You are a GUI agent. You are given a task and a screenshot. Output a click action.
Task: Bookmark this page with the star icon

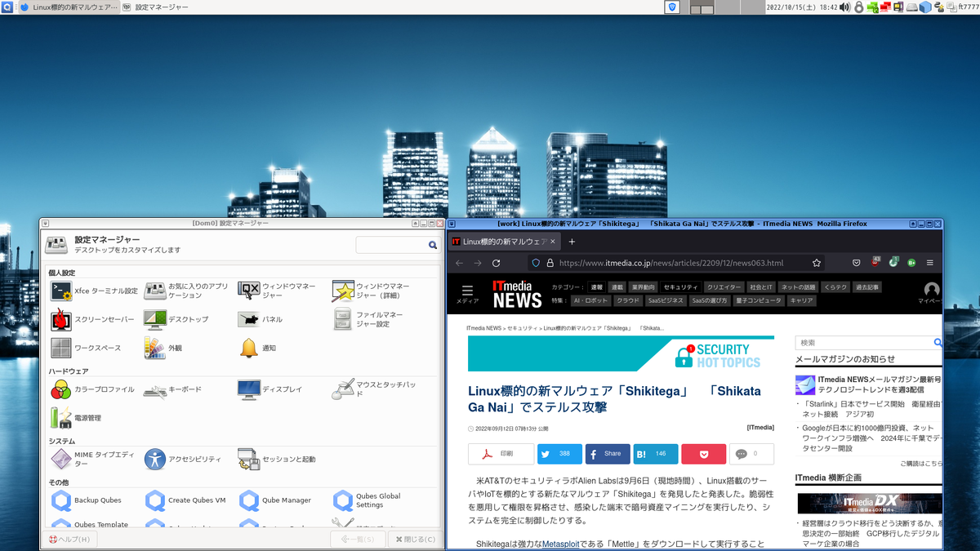coord(816,263)
